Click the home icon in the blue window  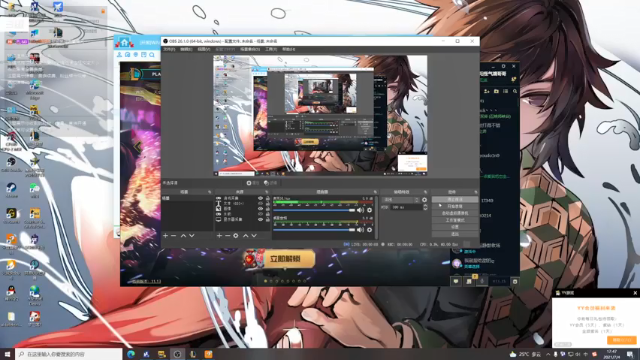124,42
